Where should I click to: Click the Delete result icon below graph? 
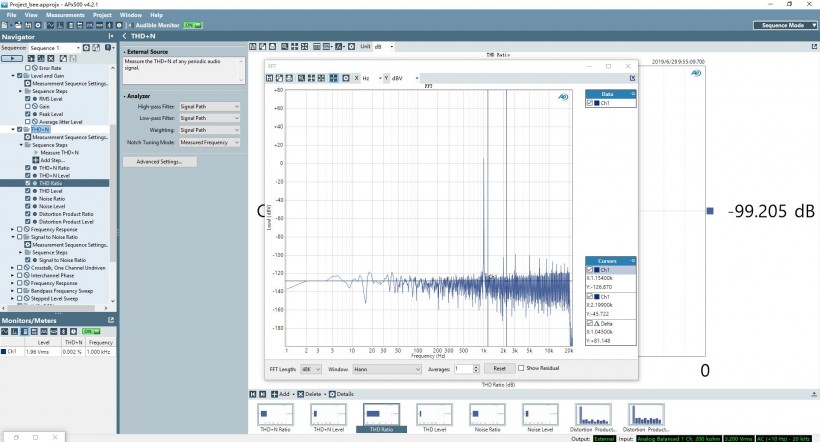[299, 394]
